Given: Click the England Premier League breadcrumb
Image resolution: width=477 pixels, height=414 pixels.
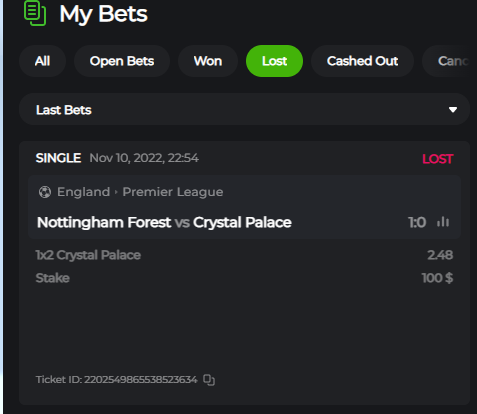Looking at the screenshot, I should coord(140,192).
